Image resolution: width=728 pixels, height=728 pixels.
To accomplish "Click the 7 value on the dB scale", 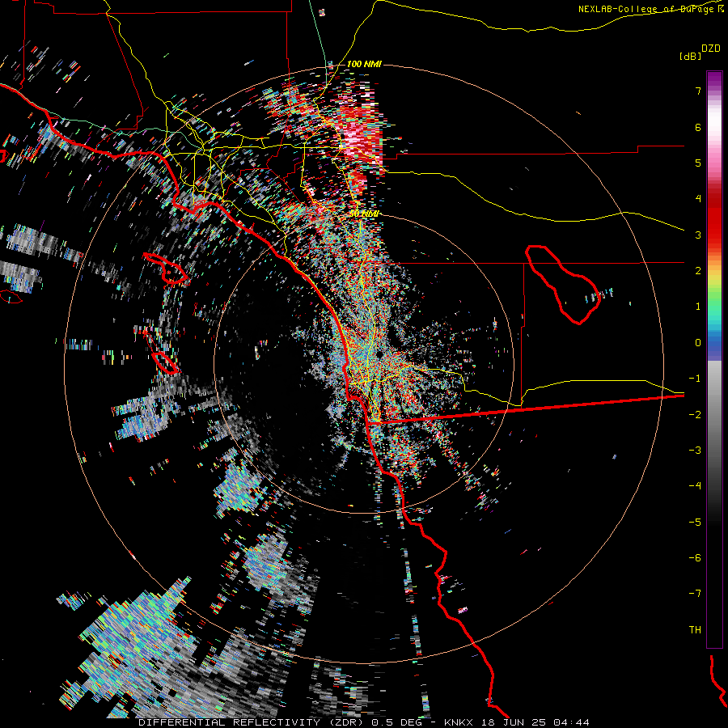I will click(x=698, y=91).
